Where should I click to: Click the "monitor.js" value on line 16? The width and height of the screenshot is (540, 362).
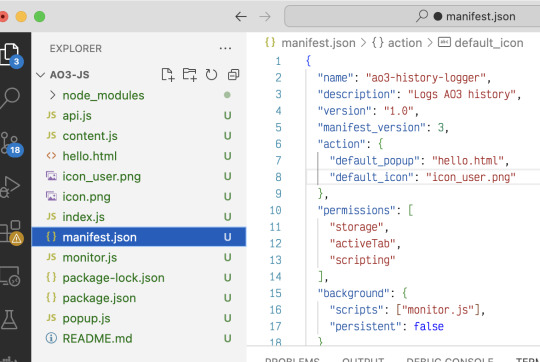point(438,310)
